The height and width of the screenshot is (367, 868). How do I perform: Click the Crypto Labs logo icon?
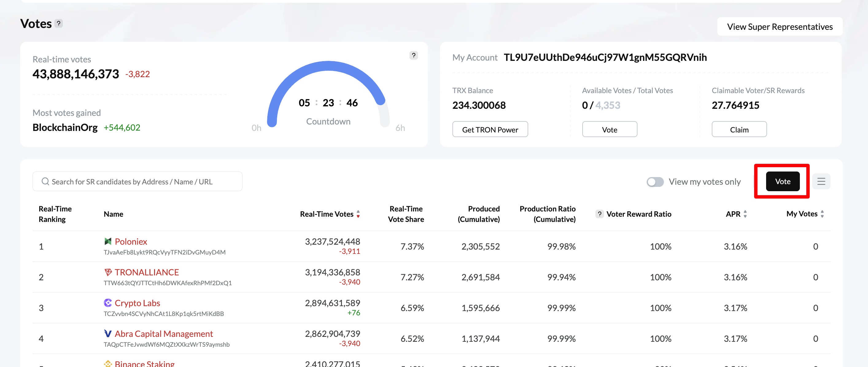[108, 302]
